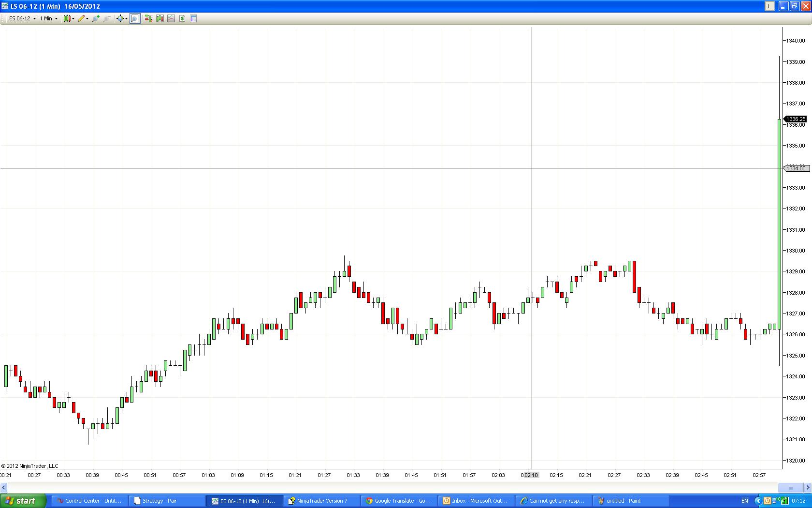The image size is (812, 508).
Task: Switch to untitled - Paint window
Action: (630, 501)
